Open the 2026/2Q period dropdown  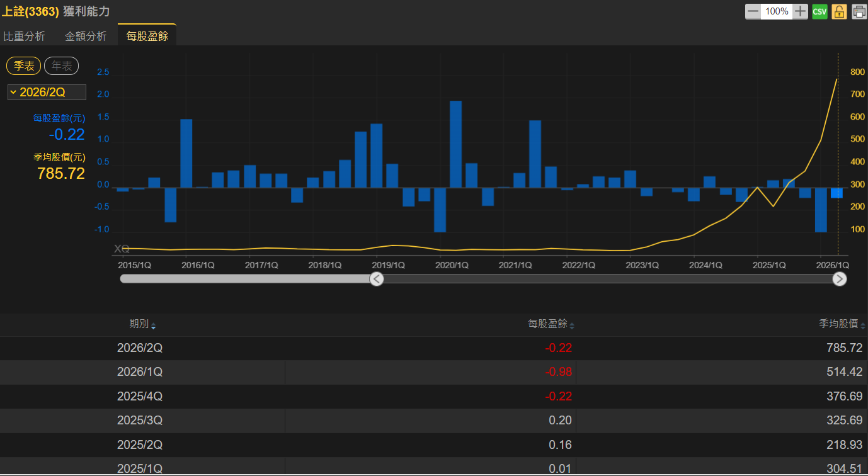[x=47, y=92]
